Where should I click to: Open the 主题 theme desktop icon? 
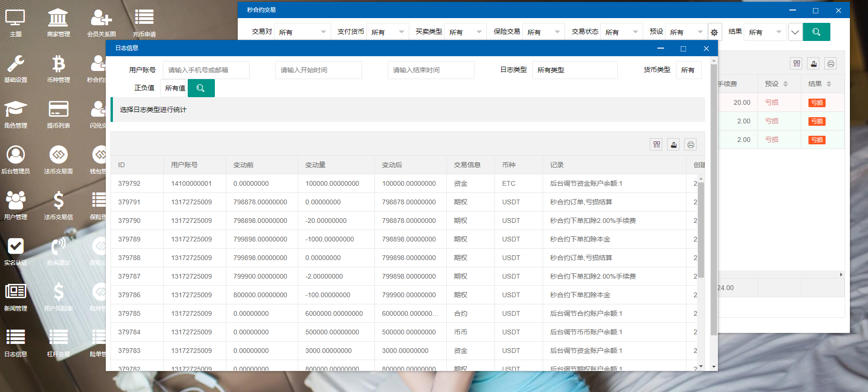pyautogui.click(x=15, y=22)
